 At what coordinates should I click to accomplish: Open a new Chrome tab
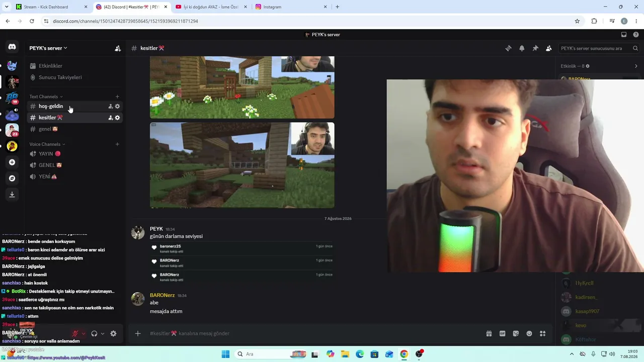pos(337,7)
